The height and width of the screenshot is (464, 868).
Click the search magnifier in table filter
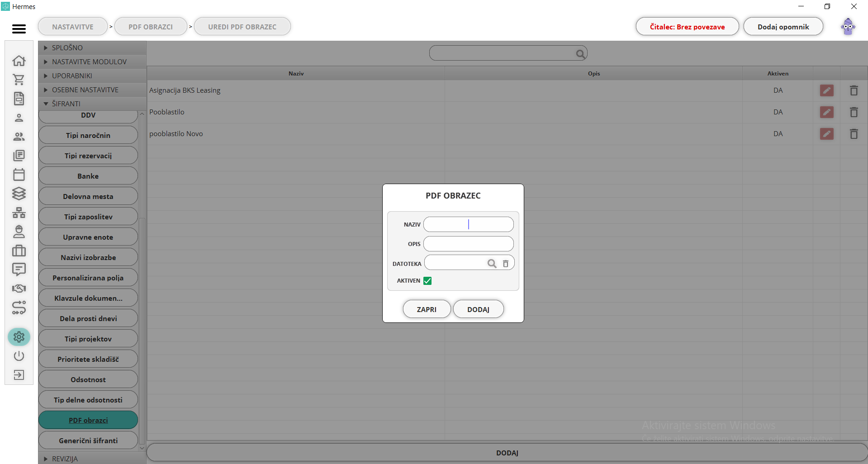pyautogui.click(x=580, y=54)
